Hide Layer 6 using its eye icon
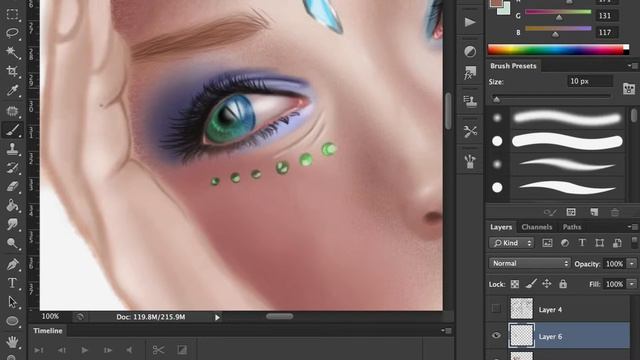 (496, 336)
